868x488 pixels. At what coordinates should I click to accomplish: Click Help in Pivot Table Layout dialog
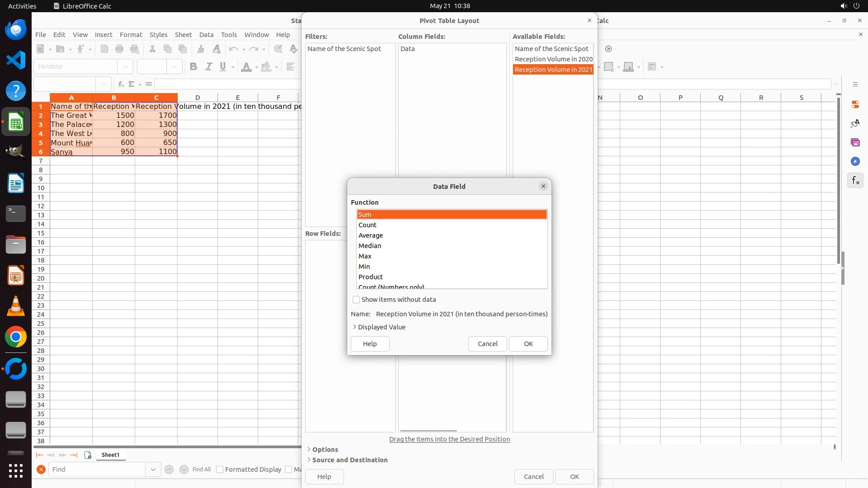pyautogui.click(x=324, y=477)
